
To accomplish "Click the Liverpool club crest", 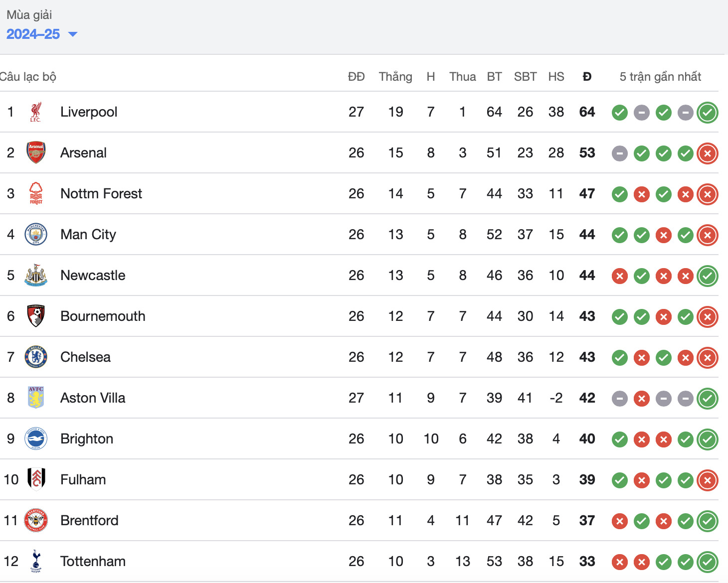I will coord(35,112).
